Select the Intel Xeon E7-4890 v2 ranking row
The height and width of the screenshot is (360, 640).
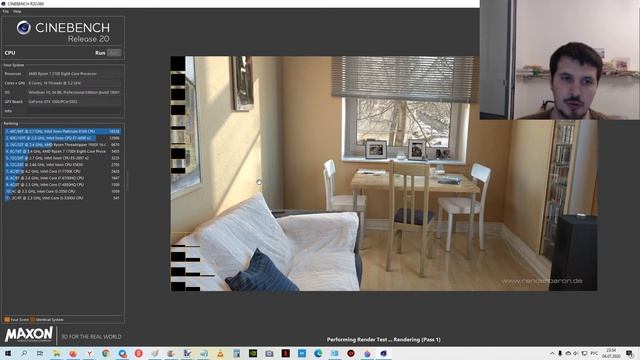coord(63,138)
